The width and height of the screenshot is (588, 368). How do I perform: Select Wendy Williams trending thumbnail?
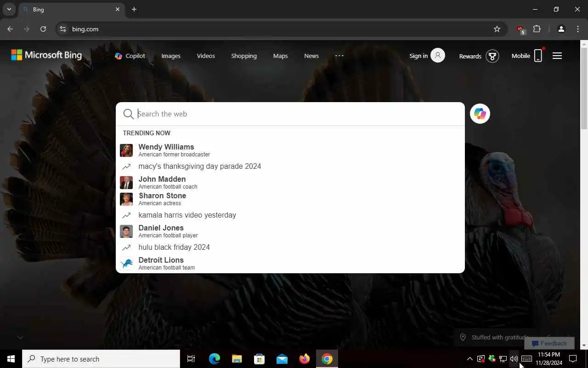click(126, 150)
